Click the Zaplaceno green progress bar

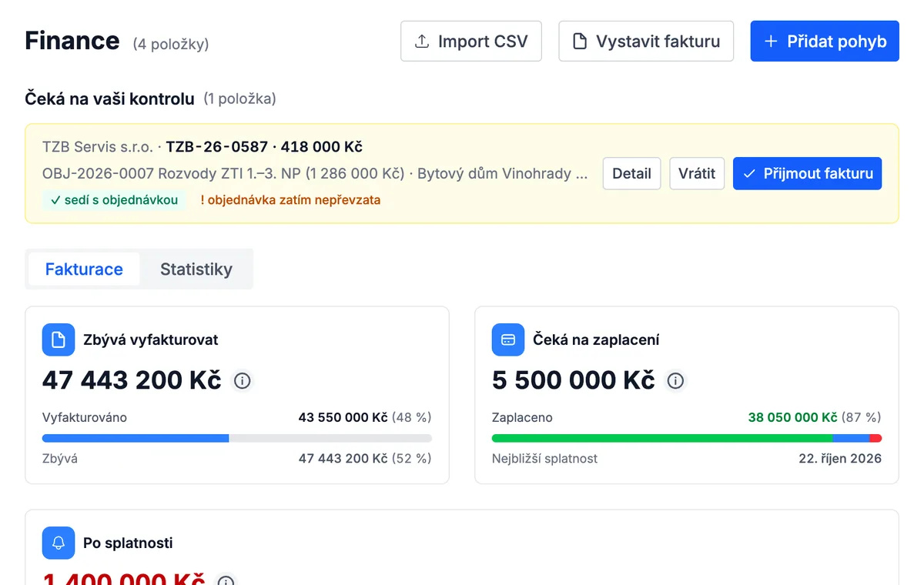click(662, 438)
